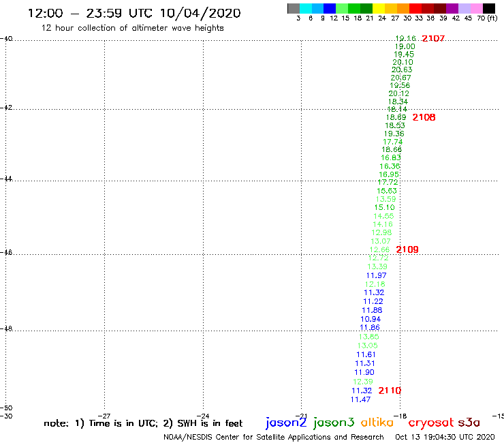
Task: Click the wave height value 20.12
Action: tap(399, 93)
